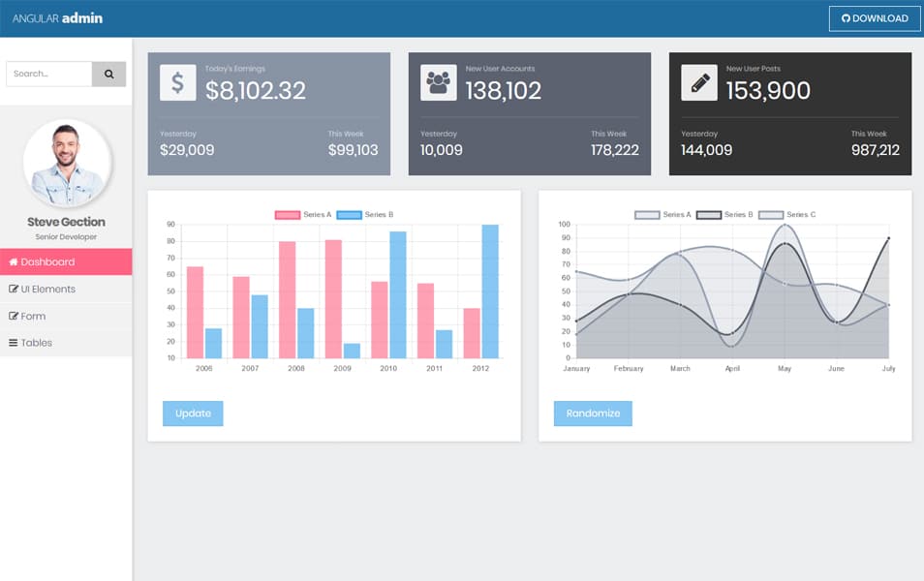The image size is (924, 581).
Task: Expand the Form section
Action: 35,316
